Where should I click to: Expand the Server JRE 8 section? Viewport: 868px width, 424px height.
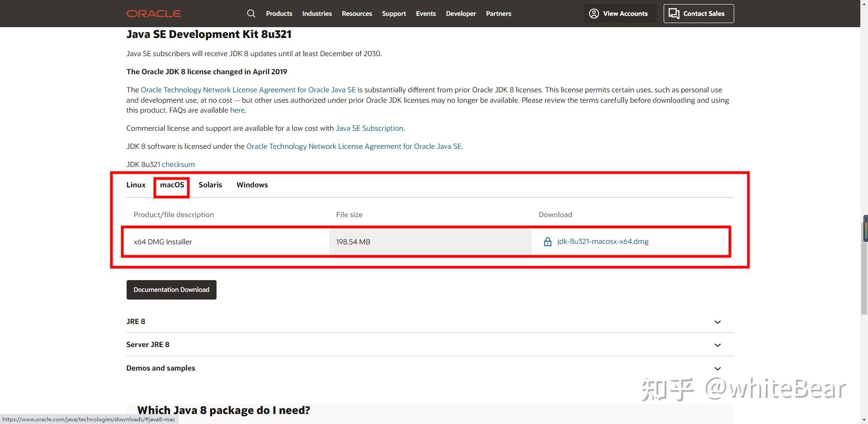(430, 344)
